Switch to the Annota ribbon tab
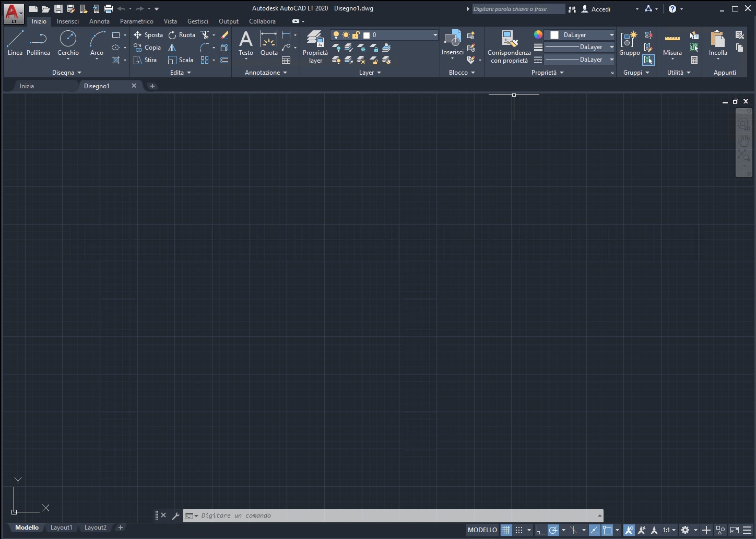Image resolution: width=756 pixels, height=539 pixels. click(99, 21)
